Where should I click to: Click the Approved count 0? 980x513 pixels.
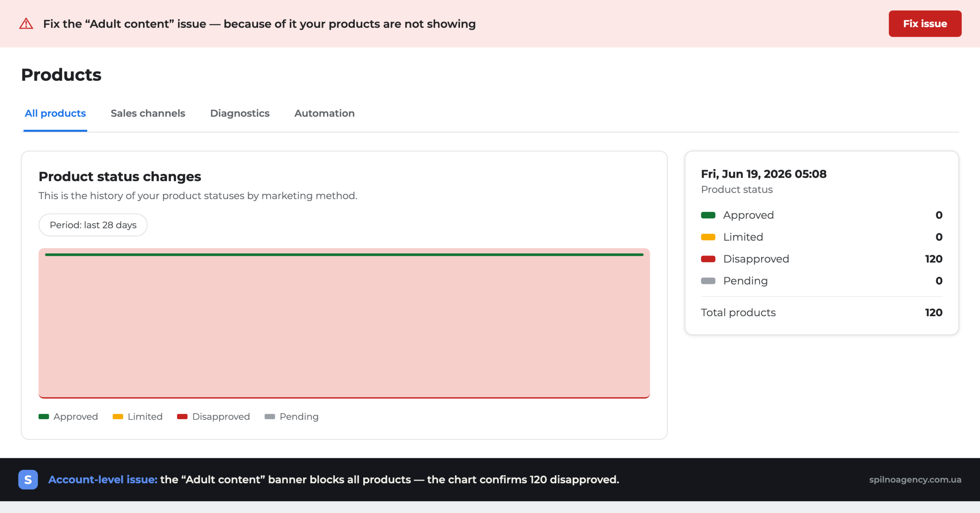[x=939, y=215]
